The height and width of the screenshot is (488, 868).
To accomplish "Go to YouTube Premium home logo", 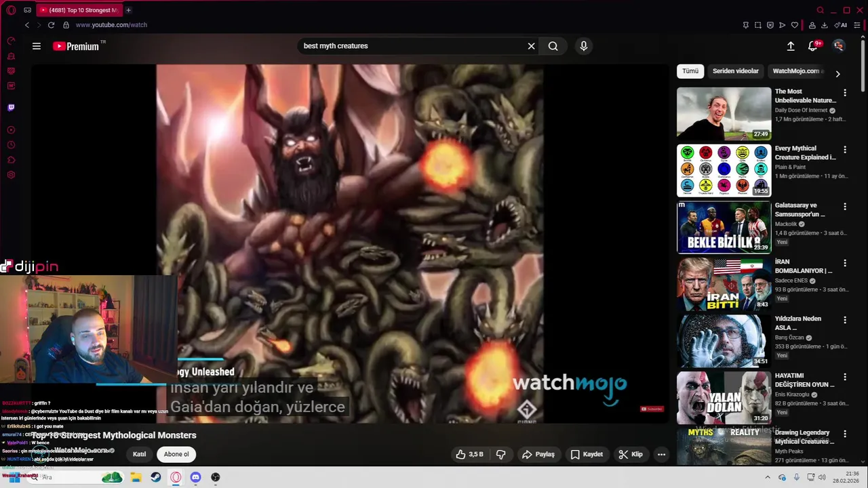I will click(76, 46).
